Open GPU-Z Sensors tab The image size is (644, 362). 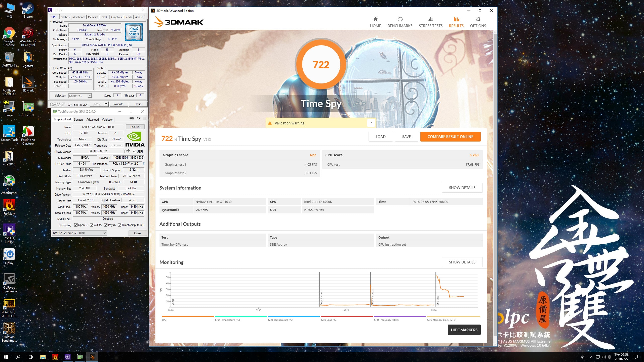[78, 120]
